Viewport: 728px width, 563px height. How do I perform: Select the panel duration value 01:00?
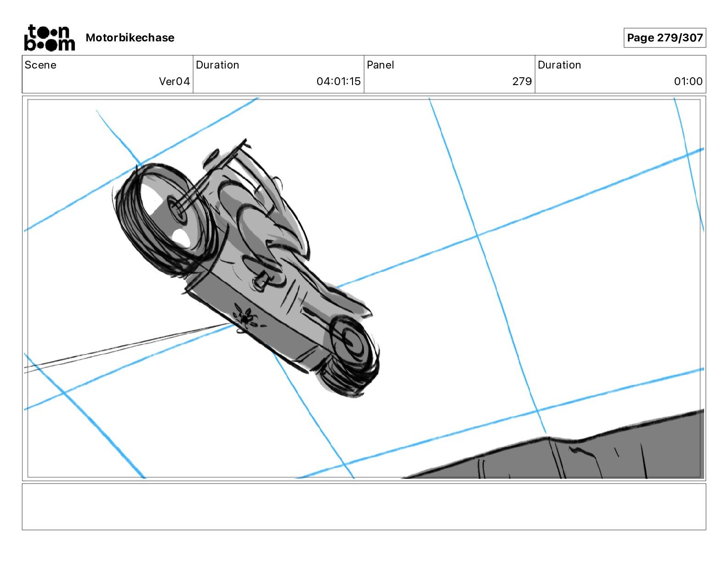688,81
